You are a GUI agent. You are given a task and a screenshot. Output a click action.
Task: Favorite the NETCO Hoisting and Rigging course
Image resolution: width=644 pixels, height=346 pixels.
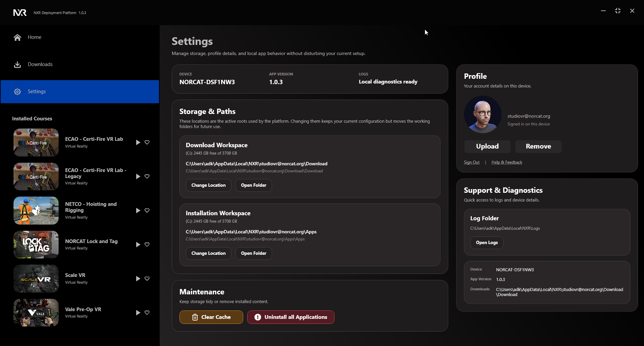(147, 210)
